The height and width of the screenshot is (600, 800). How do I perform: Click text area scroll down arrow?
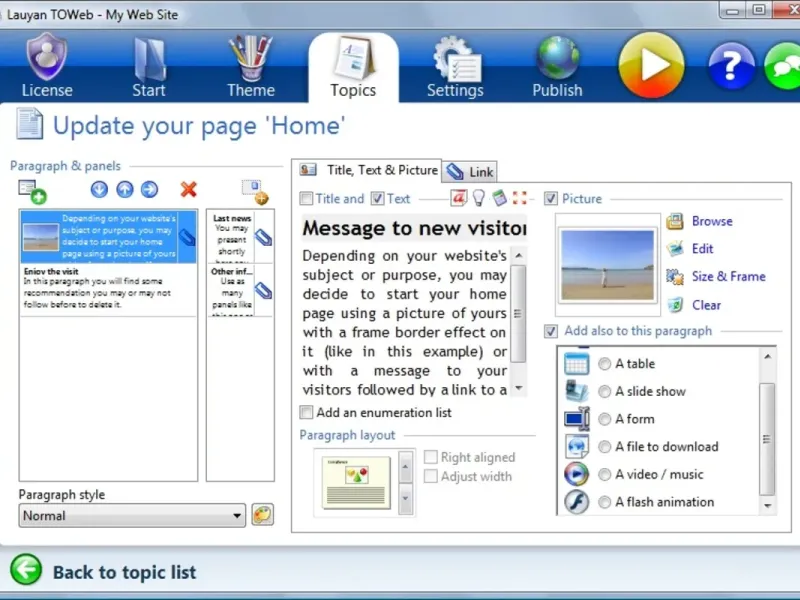tap(519, 388)
